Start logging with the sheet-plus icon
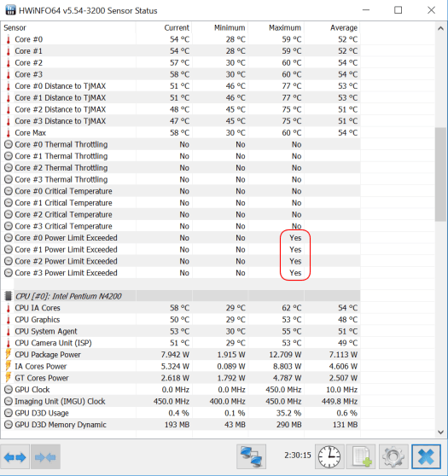The image size is (448, 476). pyautogui.click(x=362, y=457)
